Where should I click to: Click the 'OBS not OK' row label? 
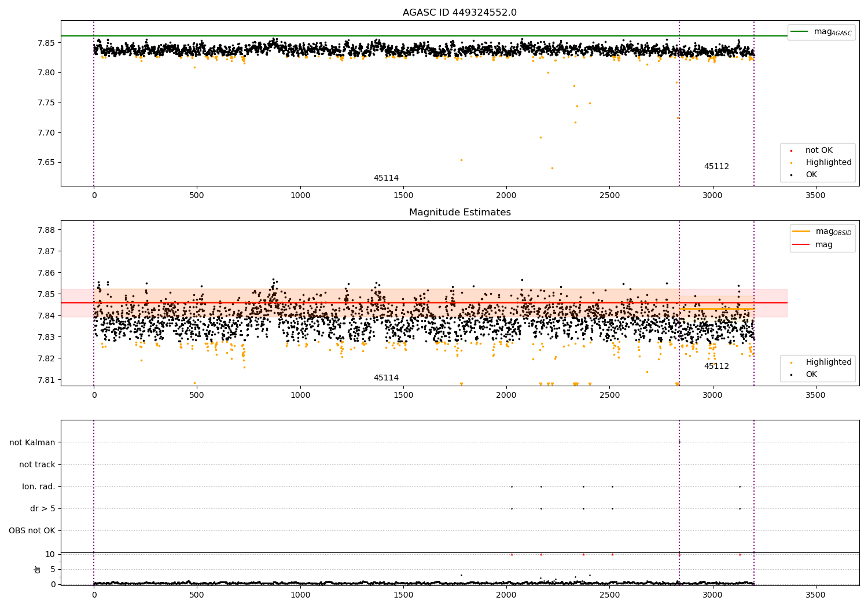[x=32, y=530]
